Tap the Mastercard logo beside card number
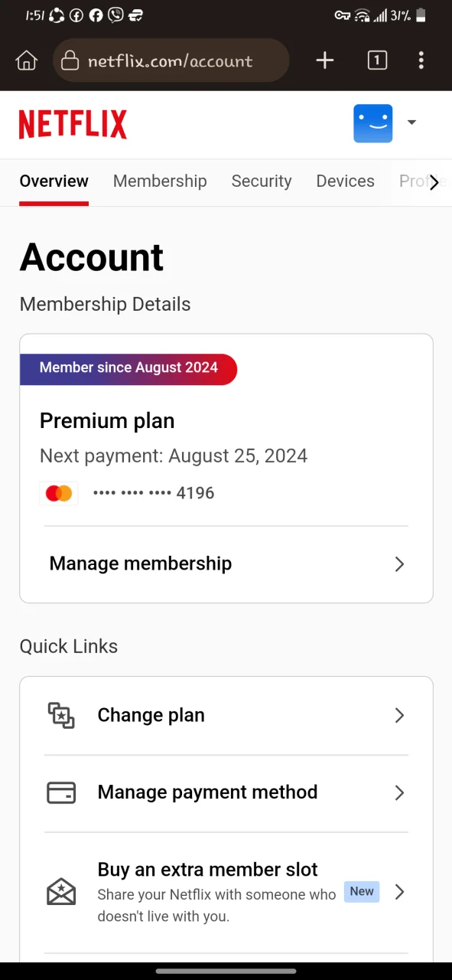Image resolution: width=452 pixels, height=980 pixels. click(x=59, y=493)
